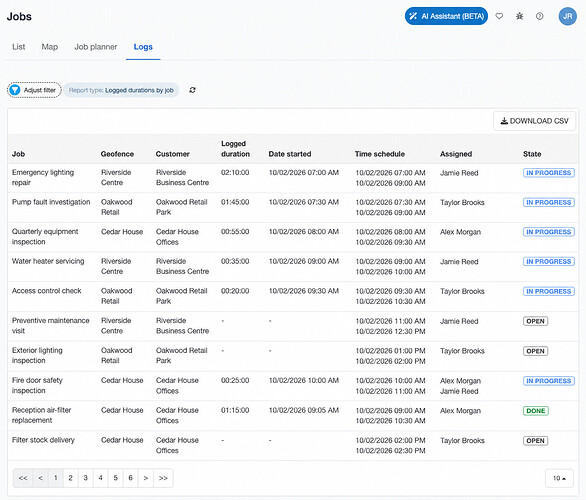Click Quarterly equipment inspection job
Viewport: 586px width, 500px height.
[x=45, y=237]
